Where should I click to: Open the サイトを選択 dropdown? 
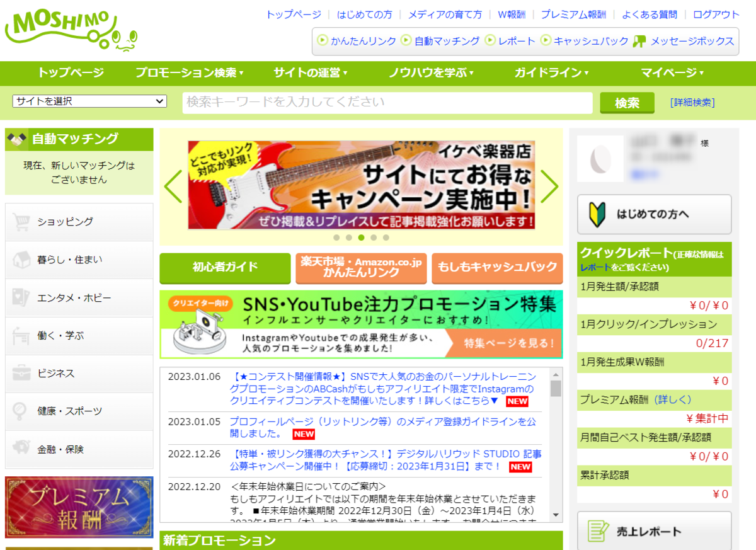(89, 101)
